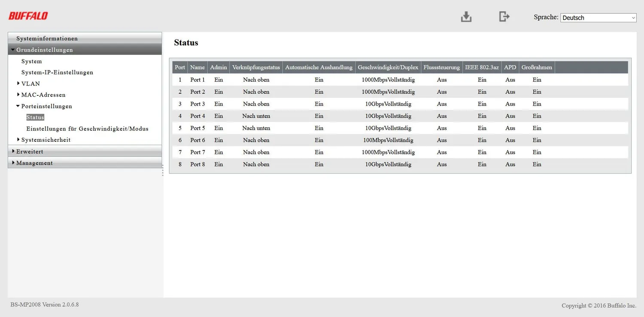Click the Buffalo logo

coord(28,16)
